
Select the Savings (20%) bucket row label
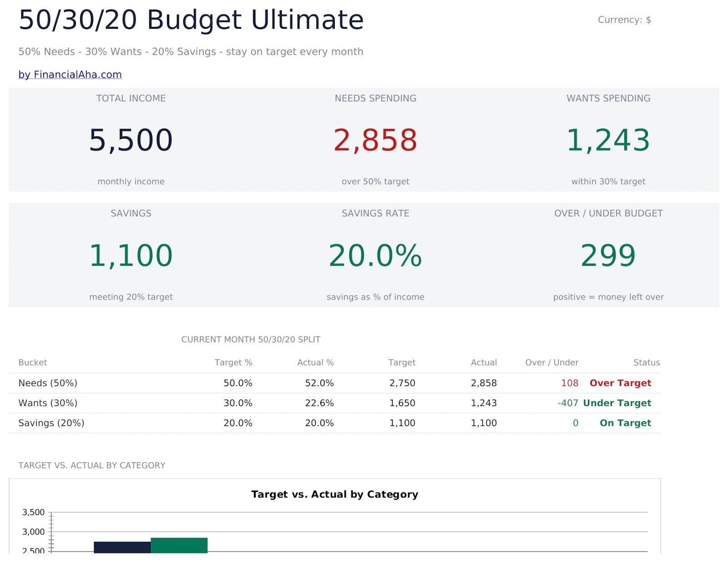click(51, 423)
